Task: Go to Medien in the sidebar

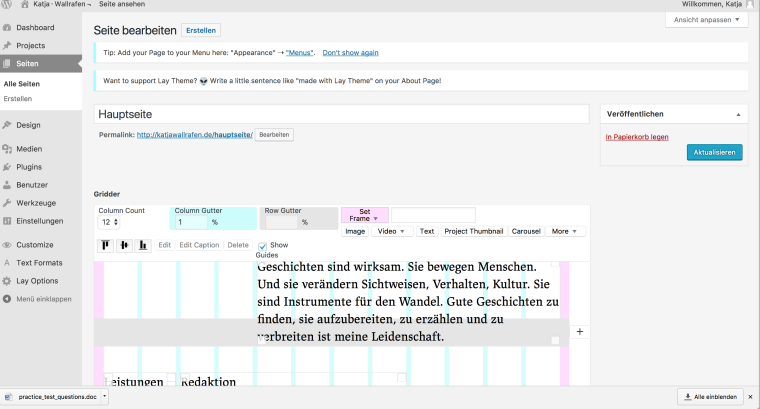Action: click(x=30, y=148)
